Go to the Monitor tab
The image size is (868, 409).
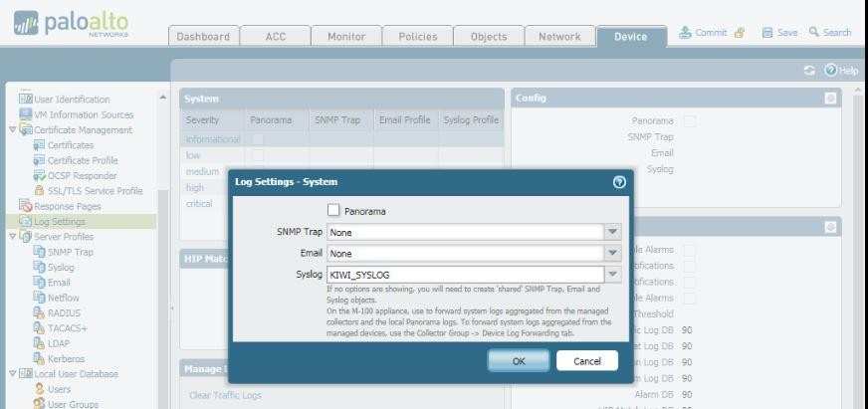point(339,37)
